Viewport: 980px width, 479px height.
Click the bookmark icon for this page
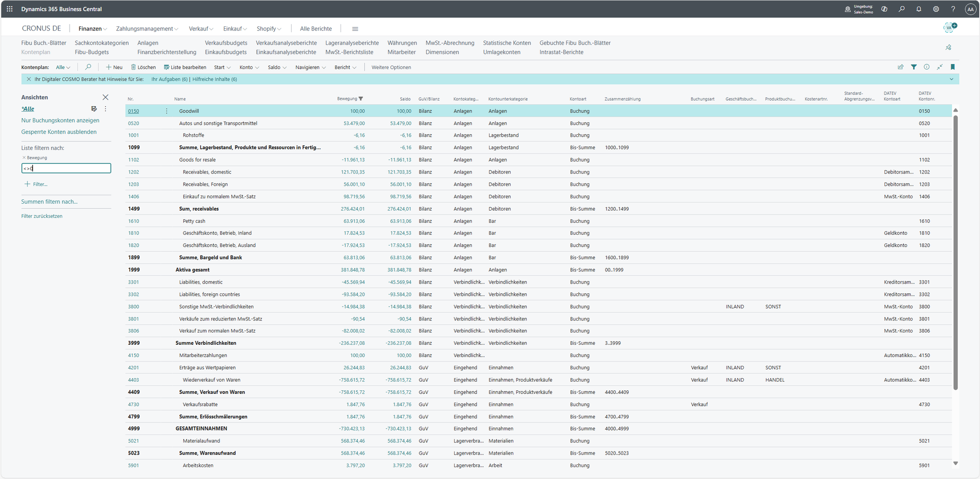(953, 67)
